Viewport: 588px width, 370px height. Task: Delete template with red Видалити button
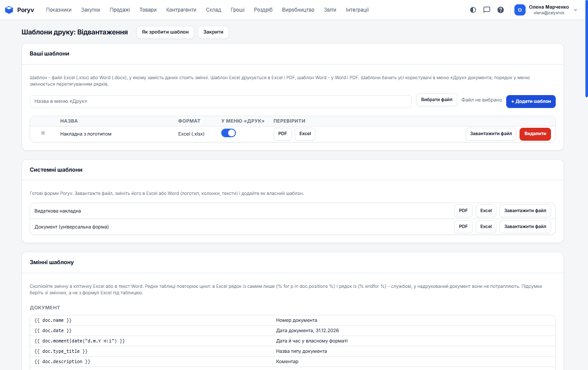click(535, 134)
